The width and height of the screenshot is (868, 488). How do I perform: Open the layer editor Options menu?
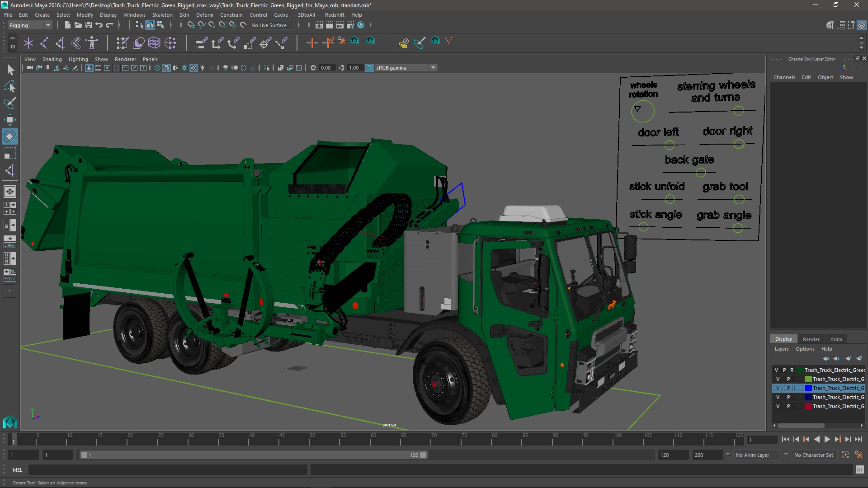(x=805, y=349)
